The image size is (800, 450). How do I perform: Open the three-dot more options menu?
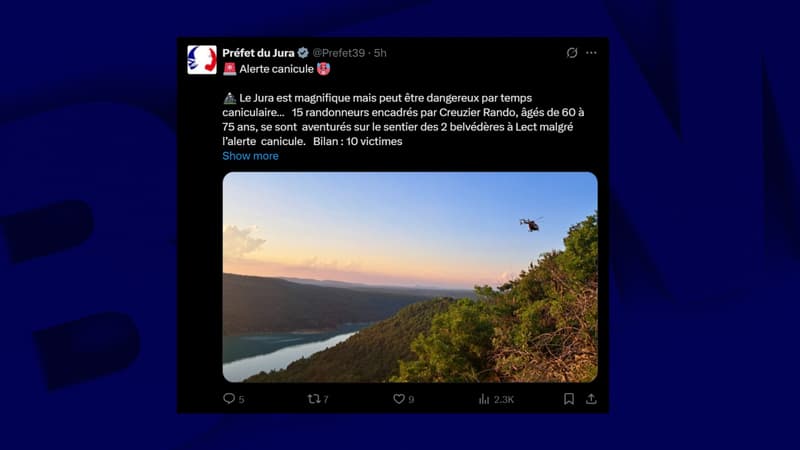[x=591, y=53]
